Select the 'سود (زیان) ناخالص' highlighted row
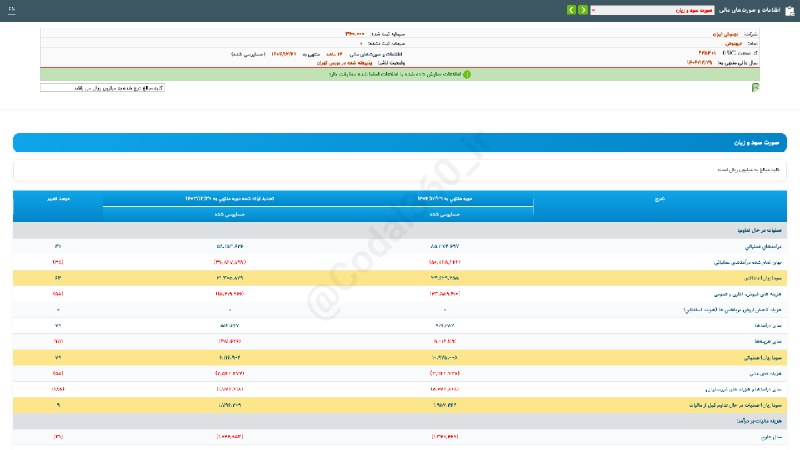The height and width of the screenshot is (450, 800). pyautogui.click(x=400, y=278)
